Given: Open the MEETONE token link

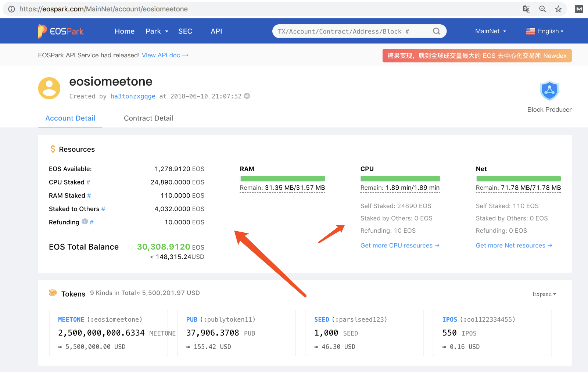Looking at the screenshot, I should (71, 319).
